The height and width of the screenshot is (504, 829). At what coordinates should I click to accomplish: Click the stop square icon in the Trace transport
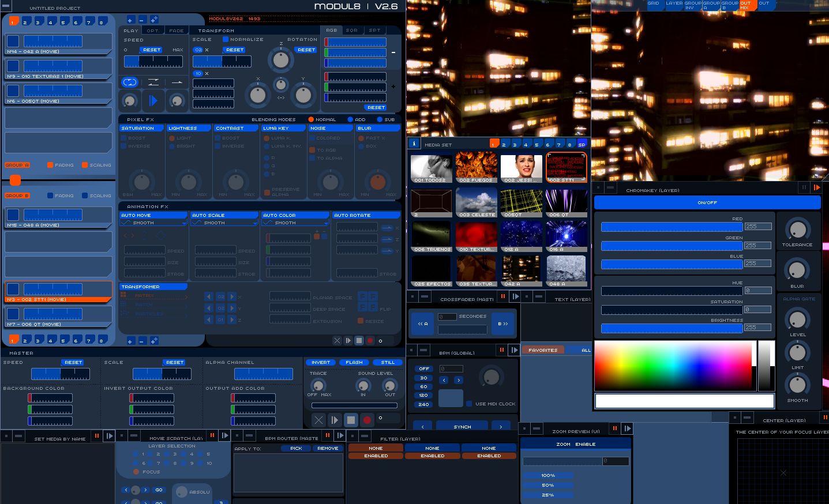tap(350, 420)
